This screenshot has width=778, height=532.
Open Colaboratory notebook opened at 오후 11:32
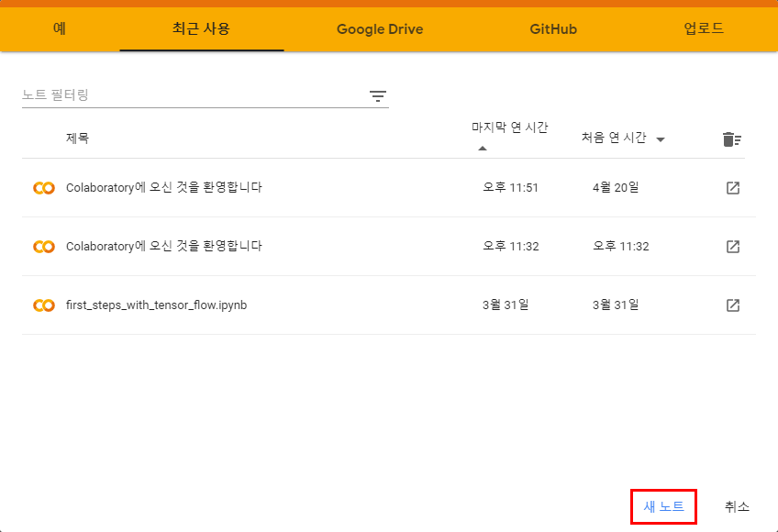pyautogui.click(x=163, y=246)
